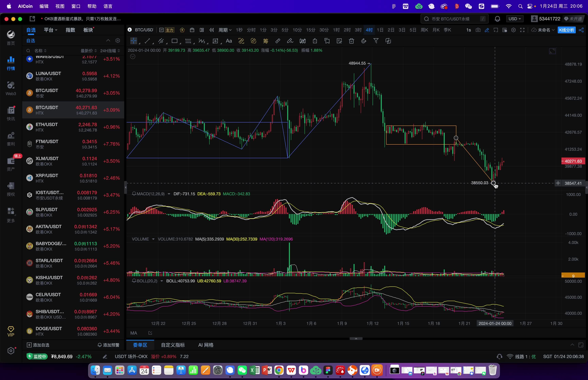This screenshot has width=588, height=380.
Task: Toggle the 弹 popup comments icon
Action: pos(505,30)
